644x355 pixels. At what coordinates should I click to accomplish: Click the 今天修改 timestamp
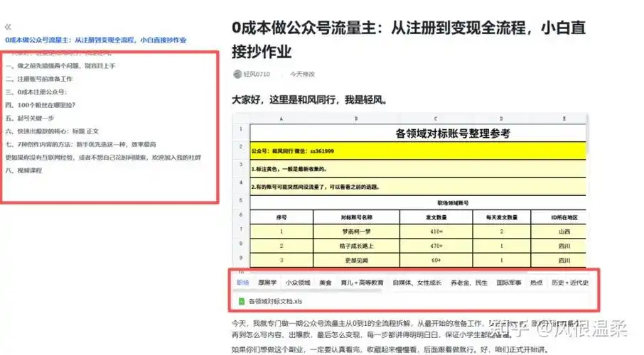click(x=302, y=75)
